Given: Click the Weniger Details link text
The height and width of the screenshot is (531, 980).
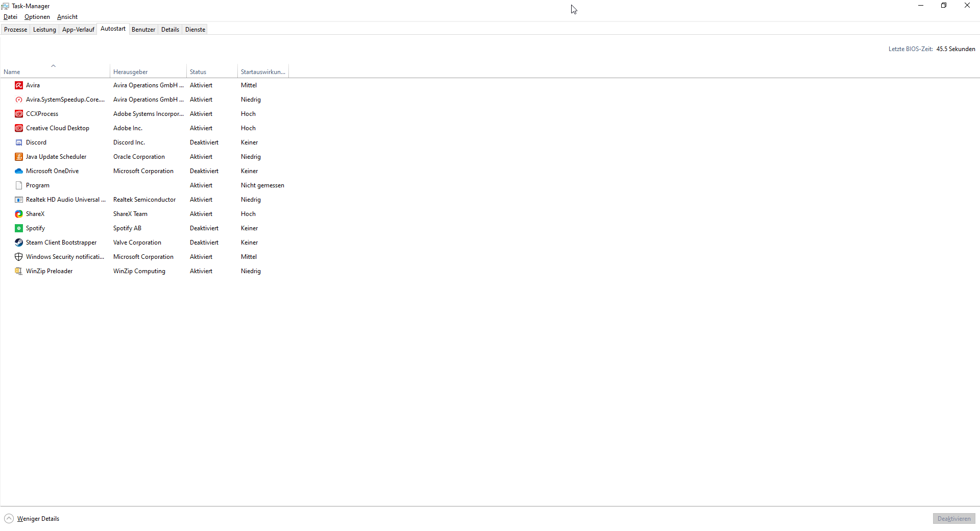Looking at the screenshot, I should tap(38, 519).
